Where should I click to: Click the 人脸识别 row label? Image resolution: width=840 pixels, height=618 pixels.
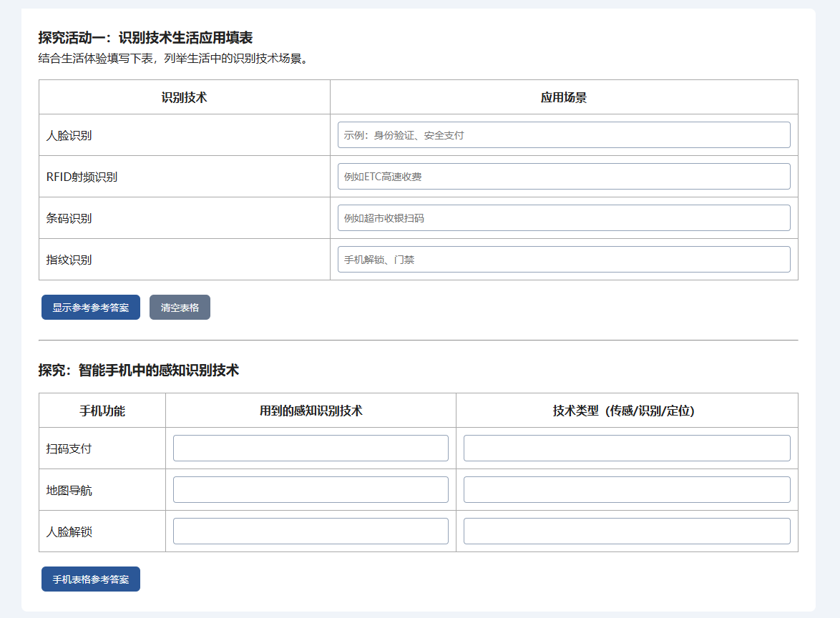coord(69,135)
